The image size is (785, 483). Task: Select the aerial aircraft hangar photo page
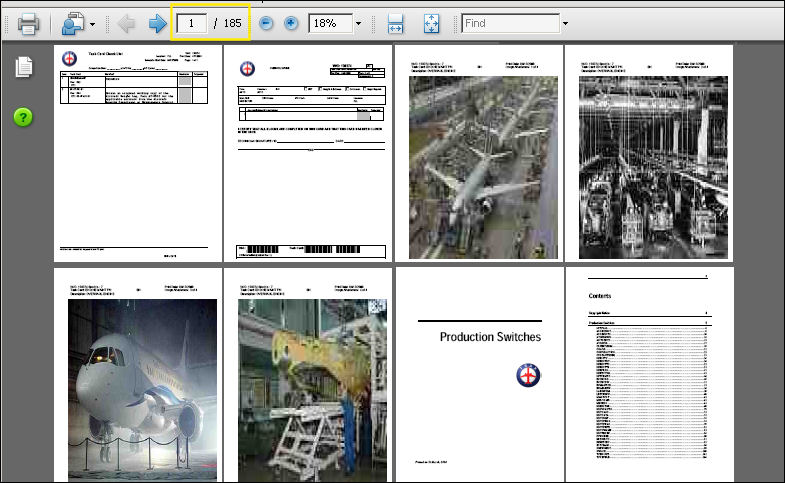click(x=479, y=153)
